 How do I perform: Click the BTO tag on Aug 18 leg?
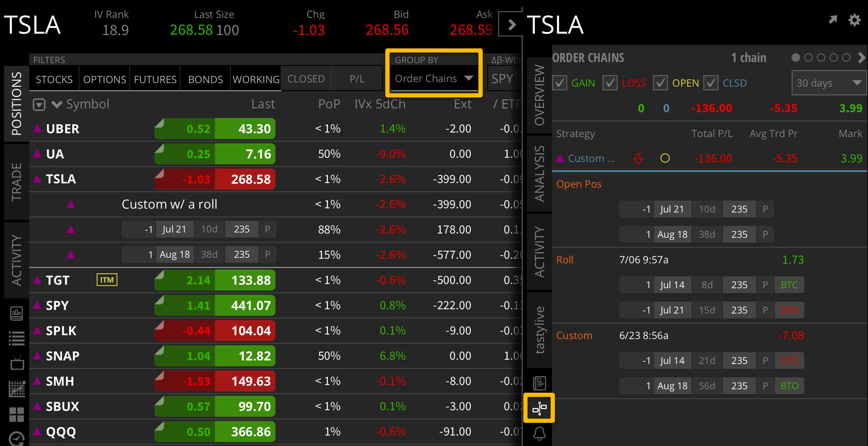789,386
